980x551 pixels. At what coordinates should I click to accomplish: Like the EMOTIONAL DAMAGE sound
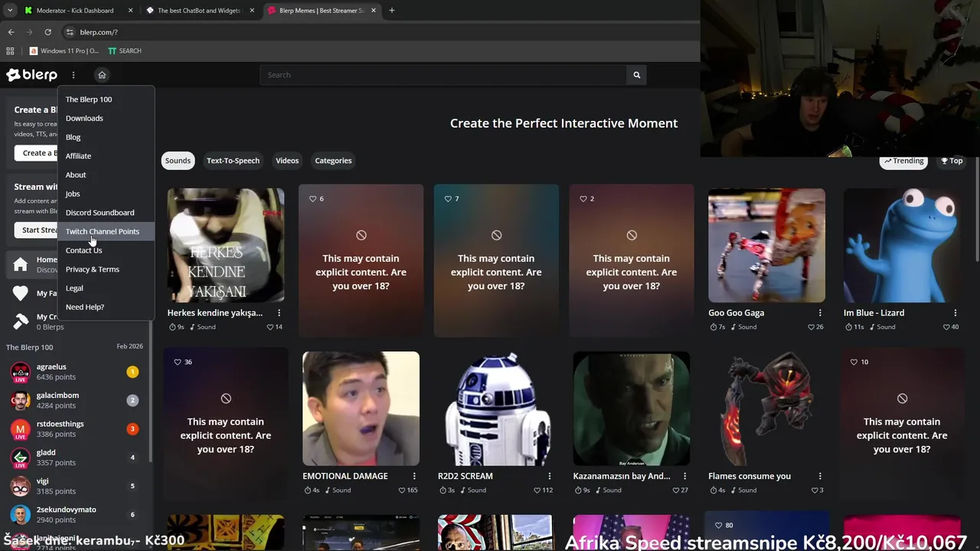pyautogui.click(x=403, y=490)
